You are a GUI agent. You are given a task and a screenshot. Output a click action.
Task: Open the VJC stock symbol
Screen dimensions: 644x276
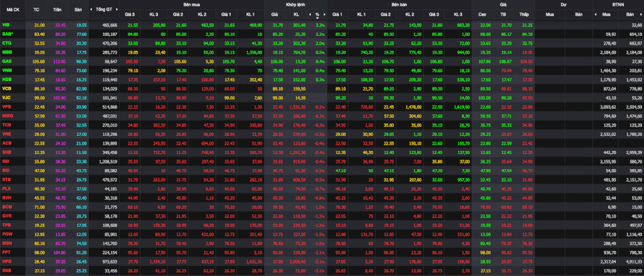click(6, 97)
